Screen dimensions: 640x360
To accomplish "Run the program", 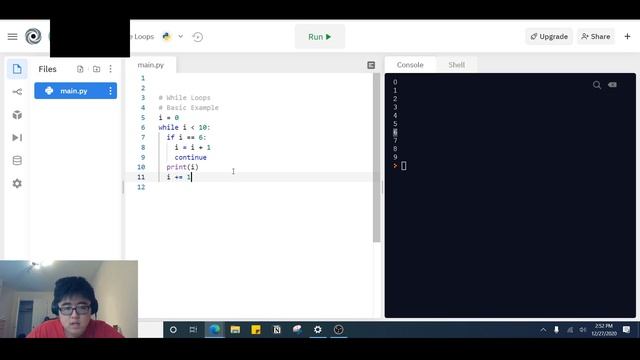I will pos(320,37).
